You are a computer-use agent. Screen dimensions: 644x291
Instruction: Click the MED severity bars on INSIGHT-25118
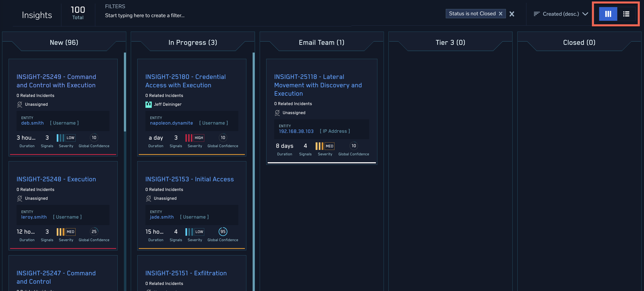coord(320,146)
